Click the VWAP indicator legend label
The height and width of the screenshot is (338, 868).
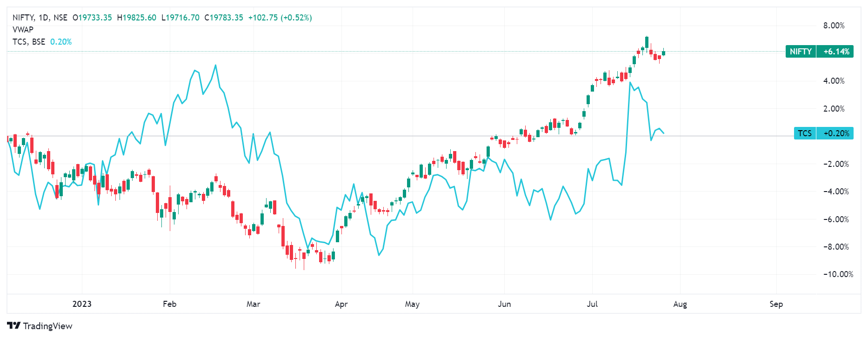coord(23,30)
